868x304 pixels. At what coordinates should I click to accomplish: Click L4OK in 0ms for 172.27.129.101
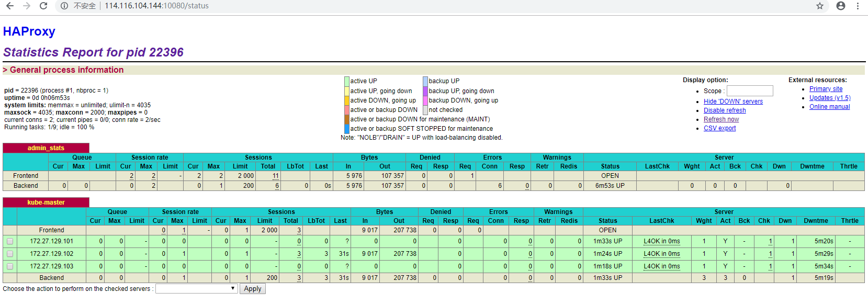pos(661,241)
